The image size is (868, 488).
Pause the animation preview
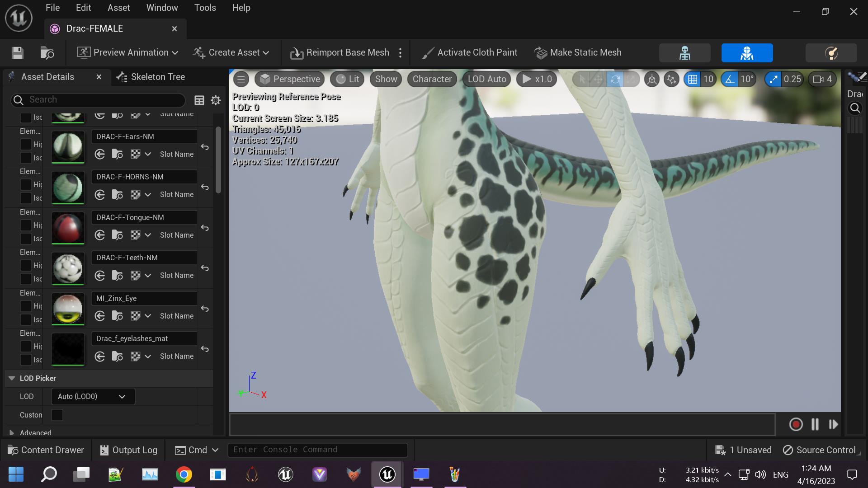(x=815, y=425)
